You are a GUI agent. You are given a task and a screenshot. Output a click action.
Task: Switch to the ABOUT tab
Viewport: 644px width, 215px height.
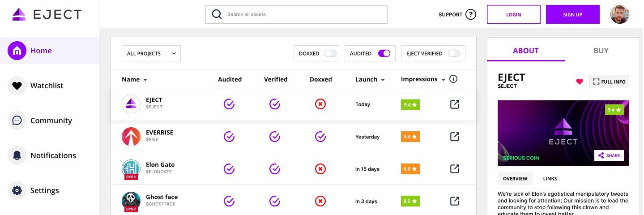coord(526,51)
